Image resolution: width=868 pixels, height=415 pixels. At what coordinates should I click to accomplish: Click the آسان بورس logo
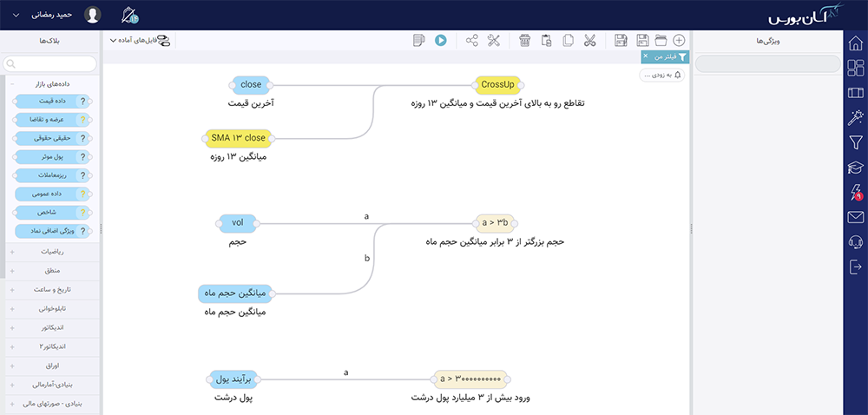pos(807,15)
